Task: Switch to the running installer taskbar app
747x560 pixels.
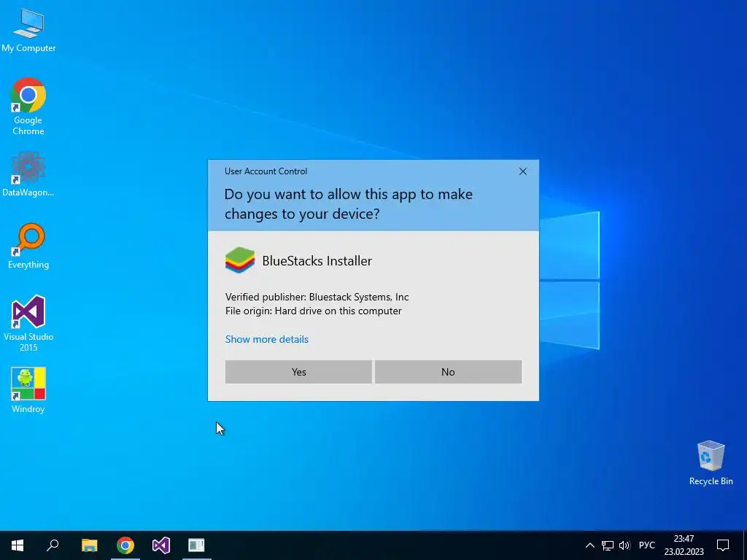Action: [196, 545]
